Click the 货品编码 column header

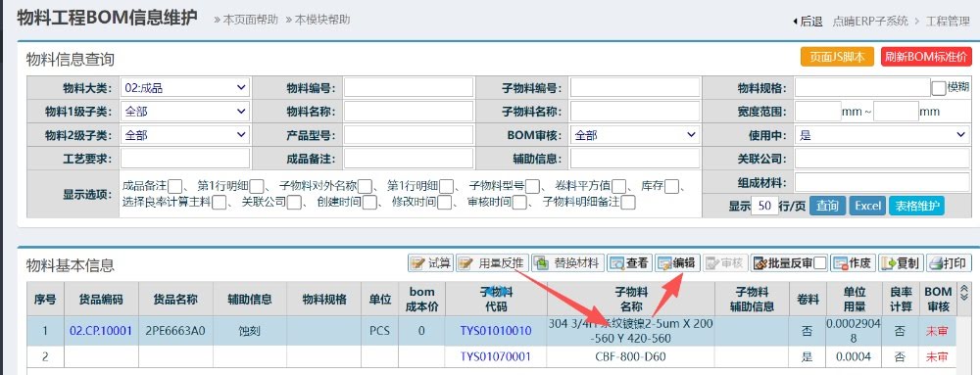101,299
